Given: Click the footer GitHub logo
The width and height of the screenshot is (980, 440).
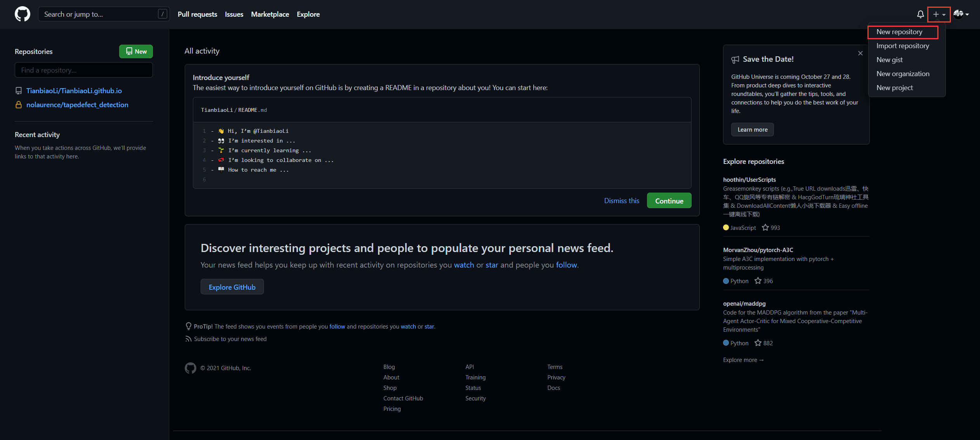Looking at the screenshot, I should point(191,368).
